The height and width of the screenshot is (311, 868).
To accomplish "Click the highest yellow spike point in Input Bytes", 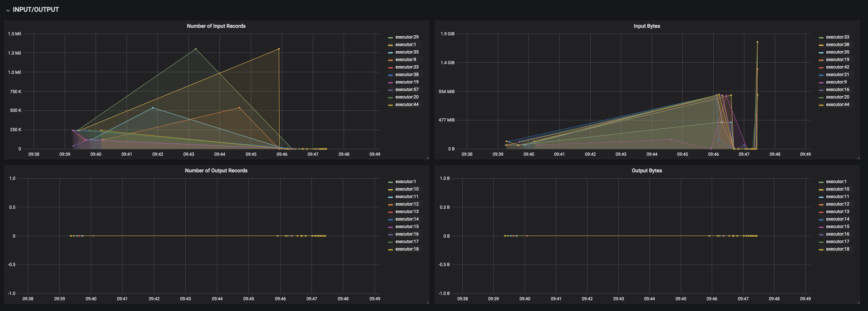I will click(x=757, y=42).
